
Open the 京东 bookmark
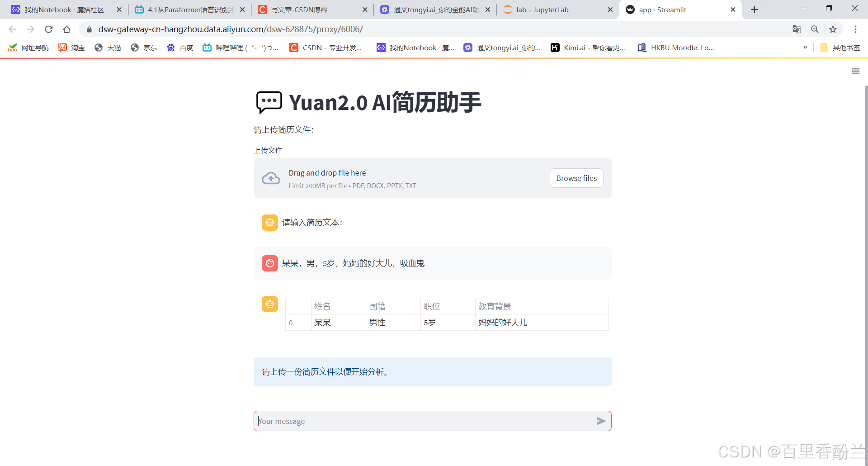[x=144, y=48]
